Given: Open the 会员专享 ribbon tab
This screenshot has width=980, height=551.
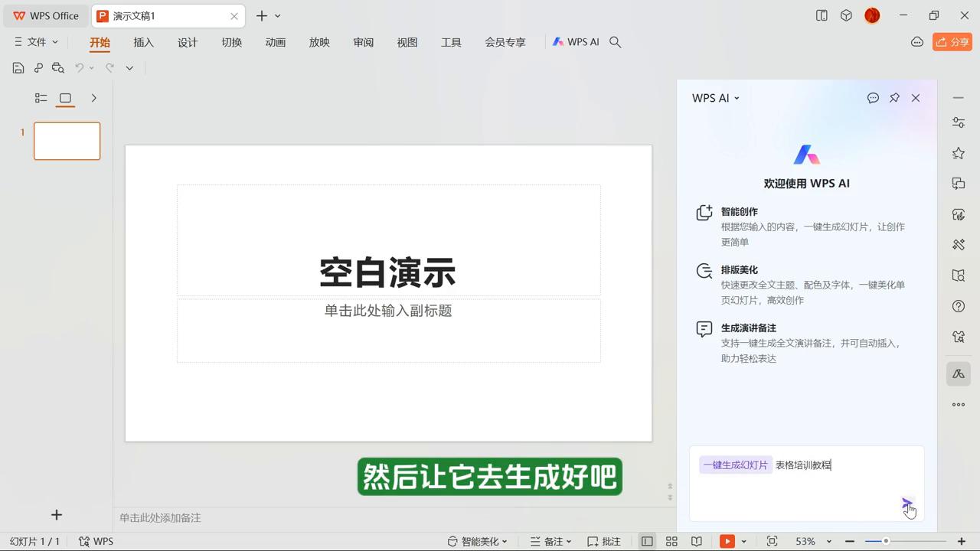Looking at the screenshot, I should pos(505,42).
